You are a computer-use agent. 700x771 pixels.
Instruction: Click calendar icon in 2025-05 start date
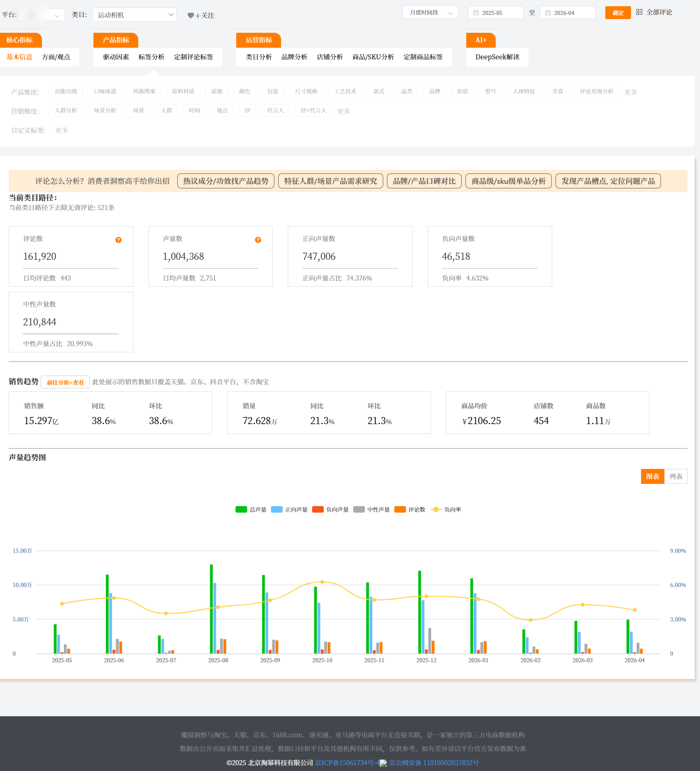tap(476, 13)
